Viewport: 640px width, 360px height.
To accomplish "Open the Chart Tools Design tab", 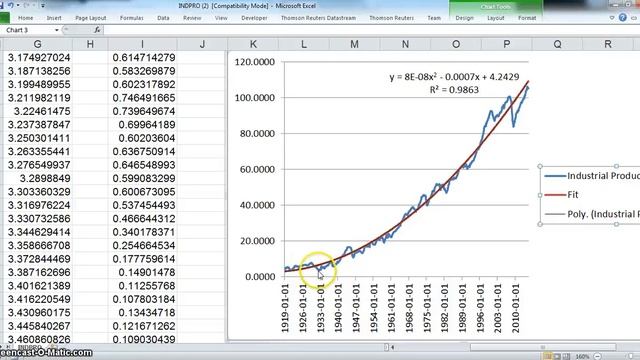I will point(464,18).
